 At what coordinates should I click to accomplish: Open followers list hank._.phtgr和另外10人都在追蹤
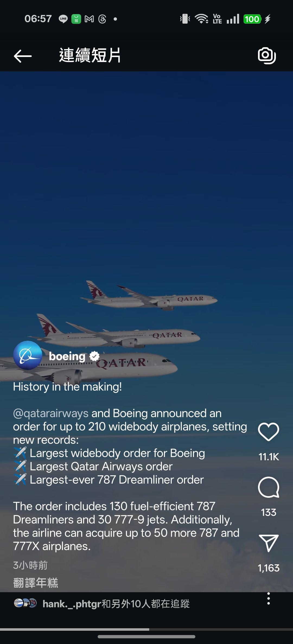[116, 604]
